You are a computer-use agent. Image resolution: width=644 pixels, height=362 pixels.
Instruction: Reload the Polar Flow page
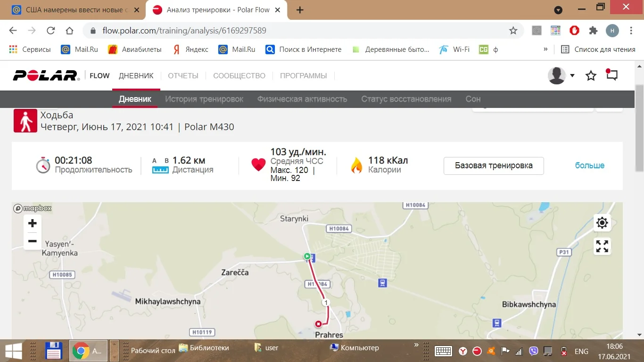50,31
